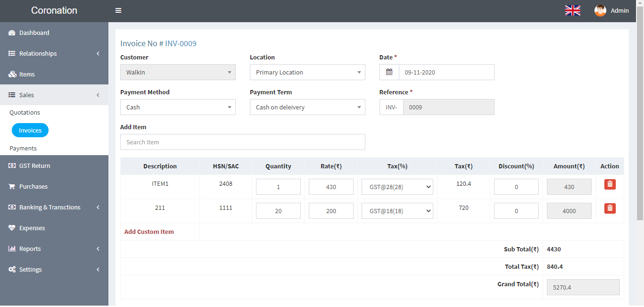Click the ITEM1 quantity field
644x307 pixels.
tap(278, 187)
